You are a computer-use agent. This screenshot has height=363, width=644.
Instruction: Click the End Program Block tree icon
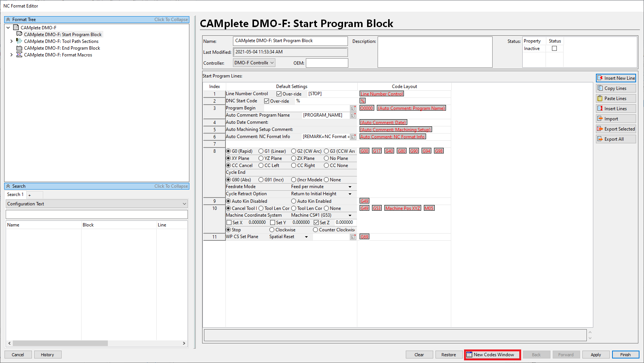(19, 48)
